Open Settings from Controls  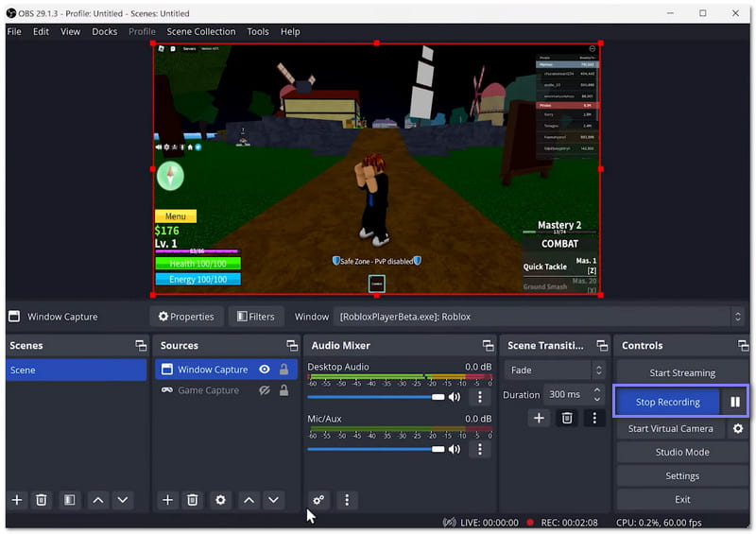682,475
